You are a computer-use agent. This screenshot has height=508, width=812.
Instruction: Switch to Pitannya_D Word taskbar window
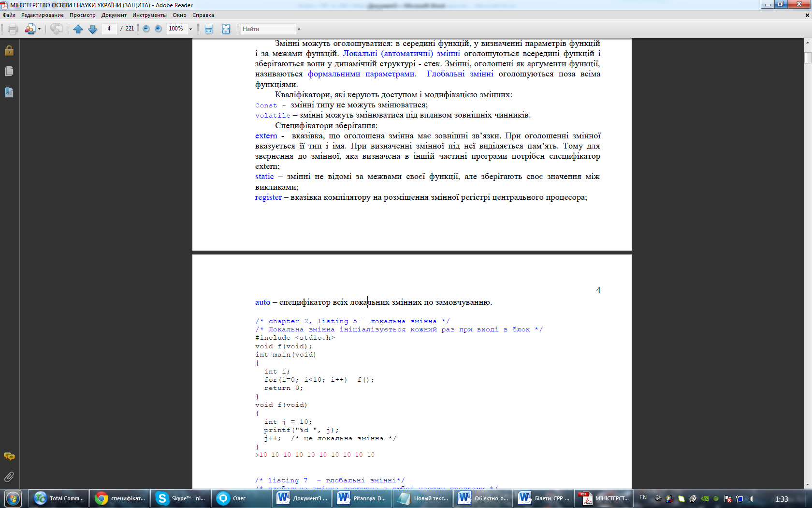[x=362, y=498]
